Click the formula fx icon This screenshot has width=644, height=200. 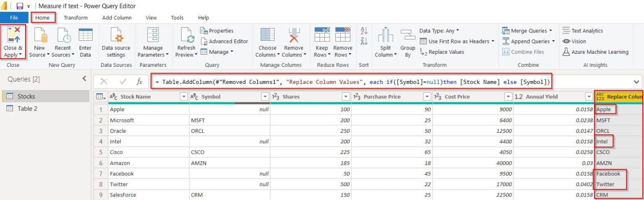pos(140,82)
